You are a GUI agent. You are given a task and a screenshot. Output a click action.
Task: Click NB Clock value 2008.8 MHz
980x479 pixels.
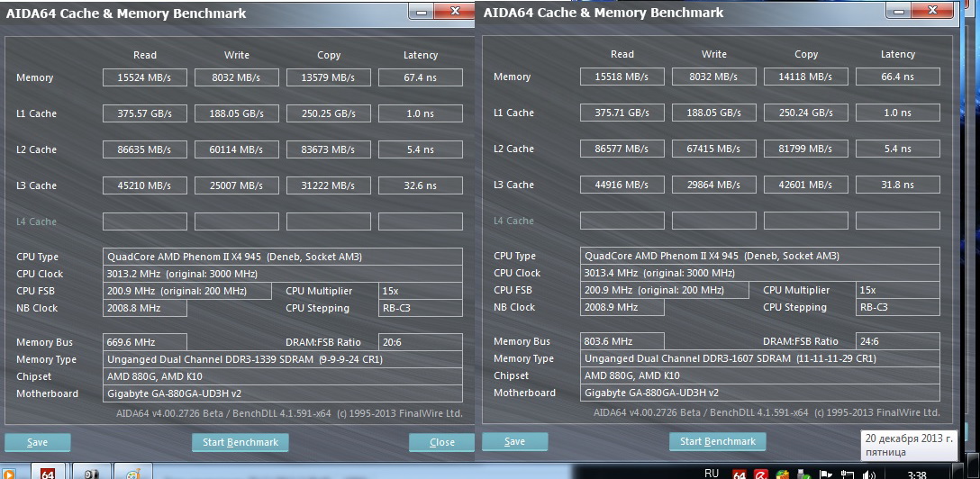pyautogui.click(x=144, y=308)
